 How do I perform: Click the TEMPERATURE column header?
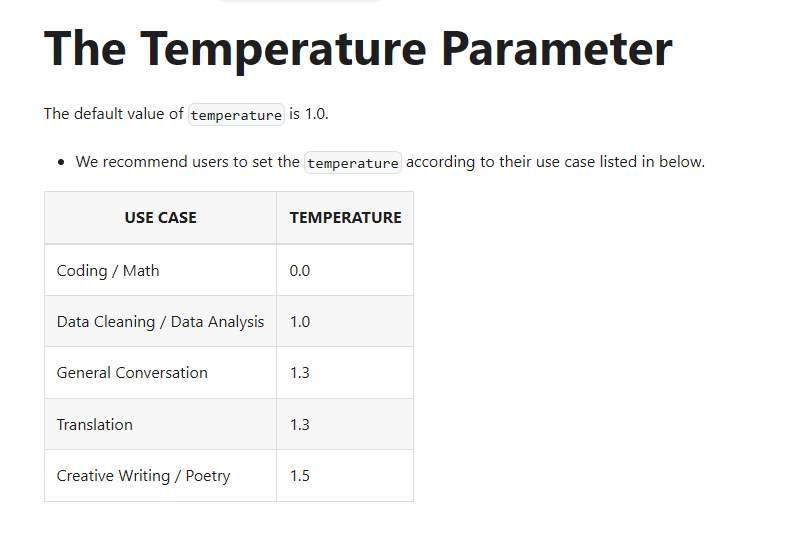coord(345,217)
